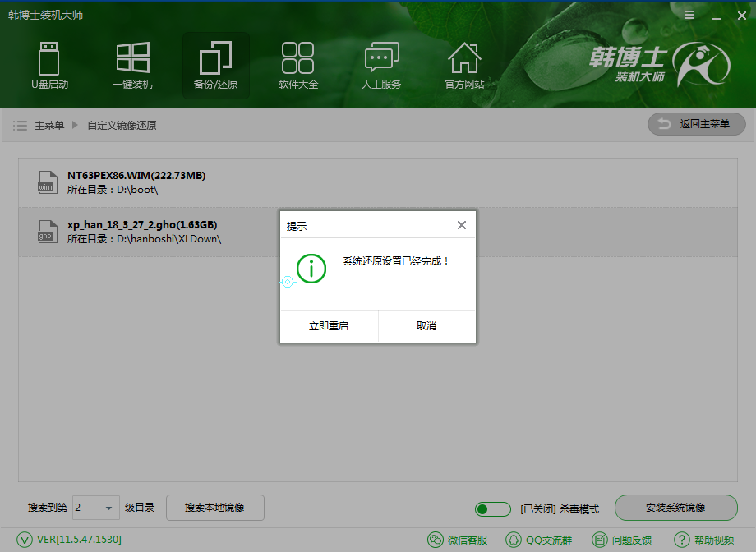This screenshot has width=756, height=552.
Task: Click the WIM file type icon
Action: 47,182
